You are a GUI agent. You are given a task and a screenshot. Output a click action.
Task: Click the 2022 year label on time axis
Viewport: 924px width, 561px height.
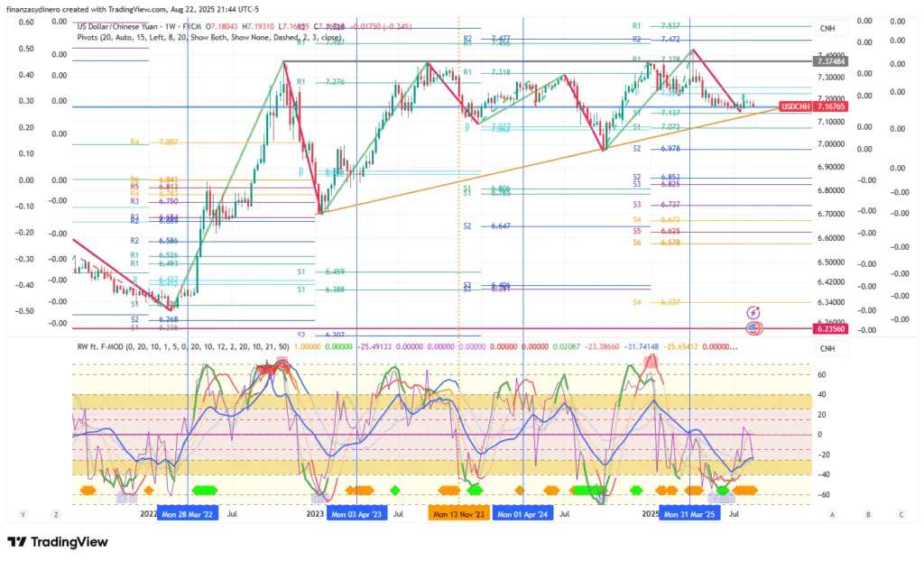(149, 514)
